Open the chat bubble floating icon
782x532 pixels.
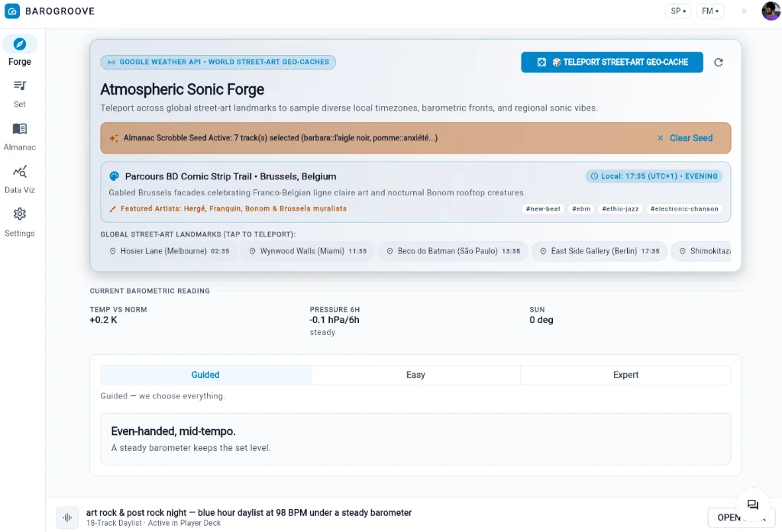(x=752, y=505)
